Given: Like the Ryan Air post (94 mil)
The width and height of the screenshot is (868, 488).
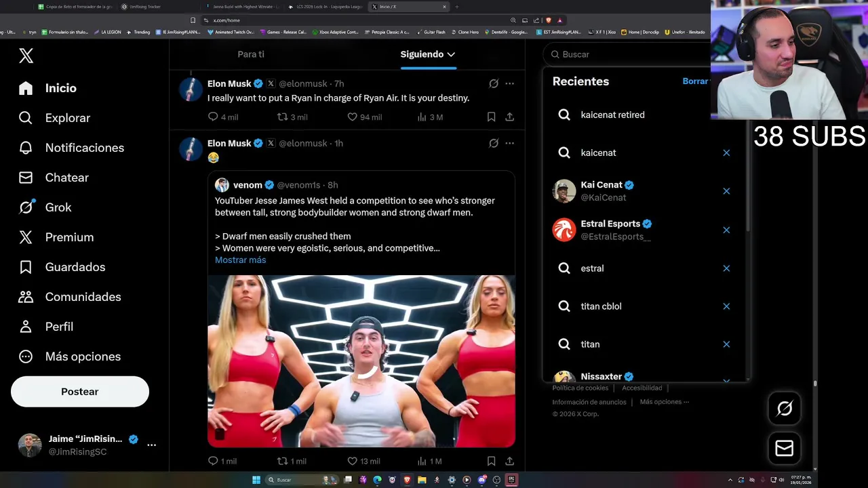Looking at the screenshot, I should [352, 117].
